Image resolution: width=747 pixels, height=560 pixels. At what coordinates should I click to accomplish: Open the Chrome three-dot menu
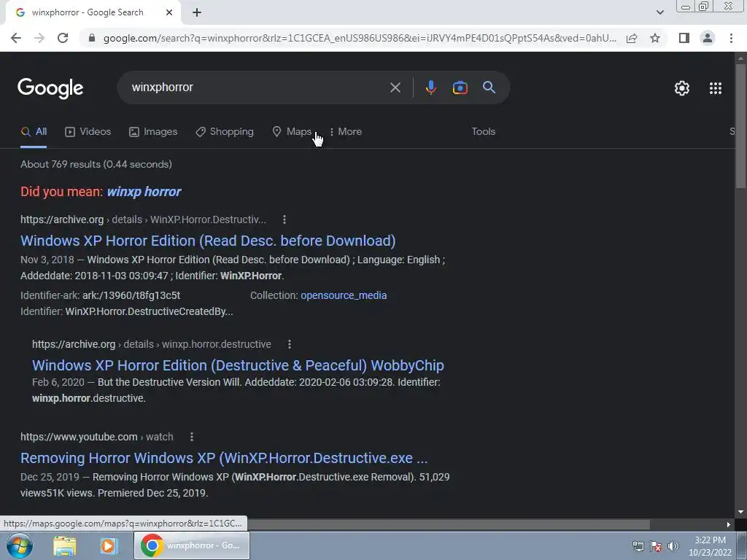point(731,38)
